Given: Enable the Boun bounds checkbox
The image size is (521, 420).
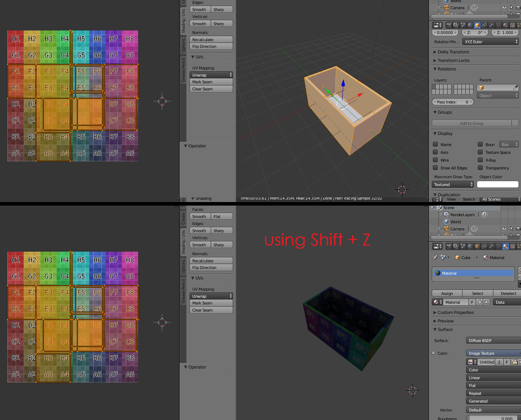Looking at the screenshot, I should (x=480, y=144).
